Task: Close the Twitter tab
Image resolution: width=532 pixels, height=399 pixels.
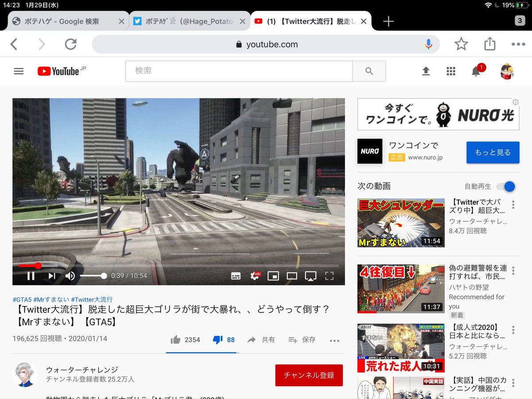Action: tap(243, 21)
